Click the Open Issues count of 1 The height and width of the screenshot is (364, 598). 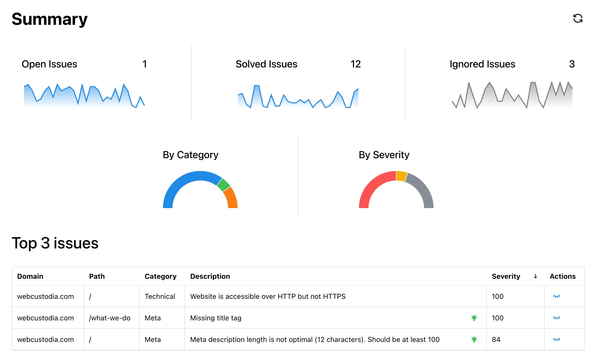point(145,64)
